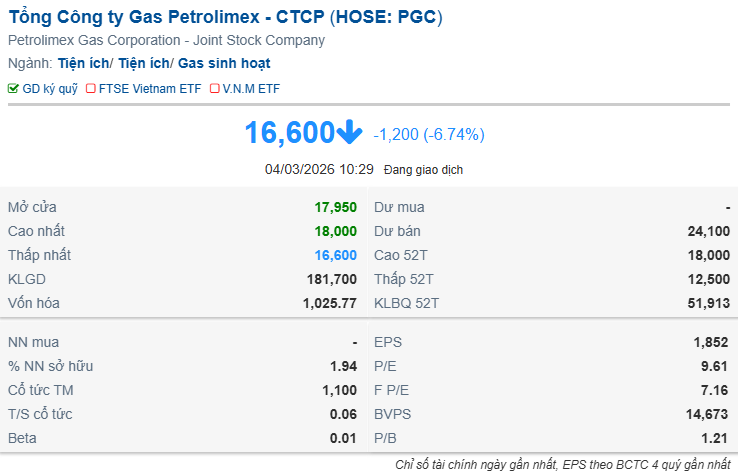Viewport: 738px width, 475px height.
Task: Open the Gas sinh hoạt industry link
Action: (224, 63)
